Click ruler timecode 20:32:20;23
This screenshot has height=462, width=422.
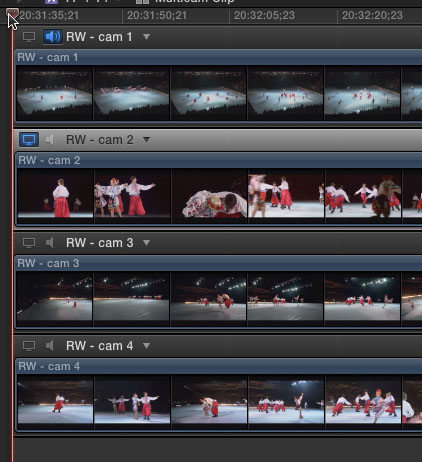click(372, 15)
